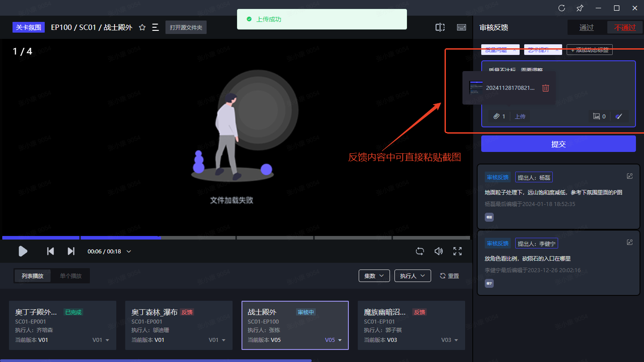Select the 通过 tab

[586, 28]
